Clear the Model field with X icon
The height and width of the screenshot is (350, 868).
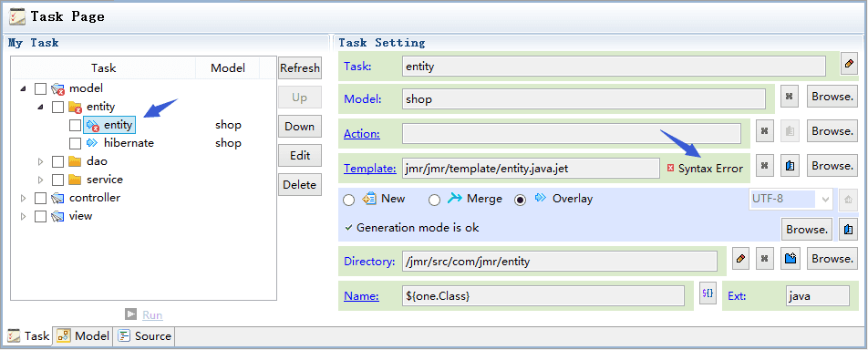(x=790, y=97)
